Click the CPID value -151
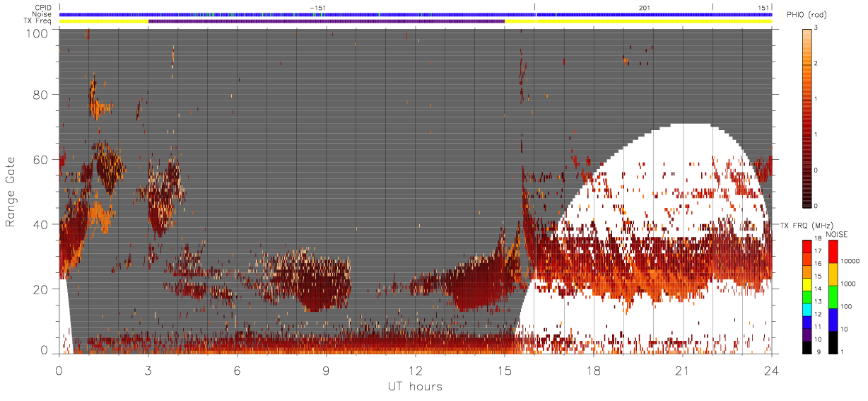This screenshot has height=401, width=868. pyautogui.click(x=317, y=8)
